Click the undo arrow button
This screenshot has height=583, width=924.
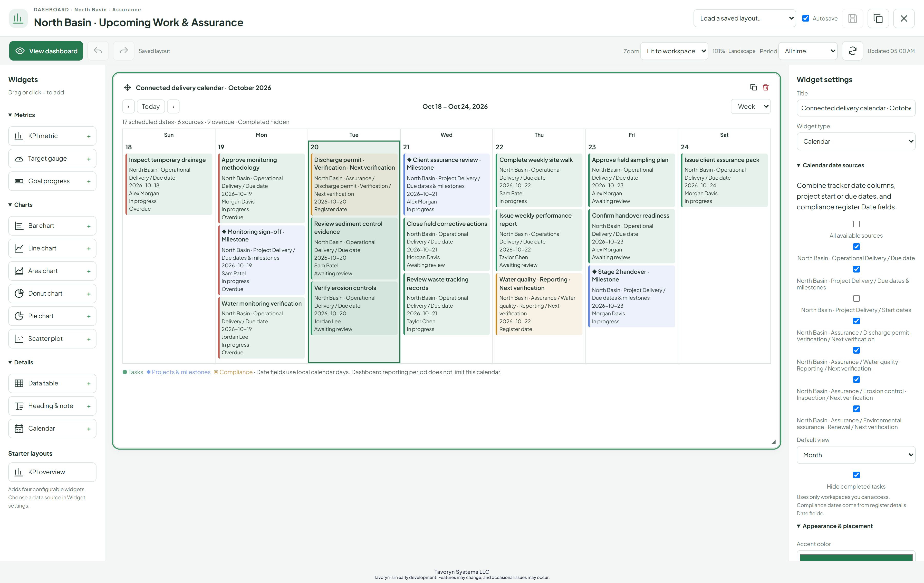98,51
